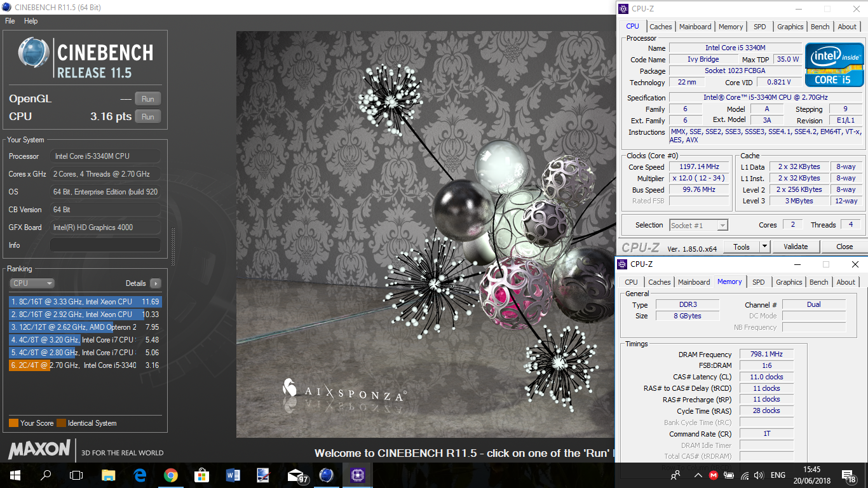Open Microsoft Word from the taskbar
868x488 pixels.
click(x=233, y=475)
